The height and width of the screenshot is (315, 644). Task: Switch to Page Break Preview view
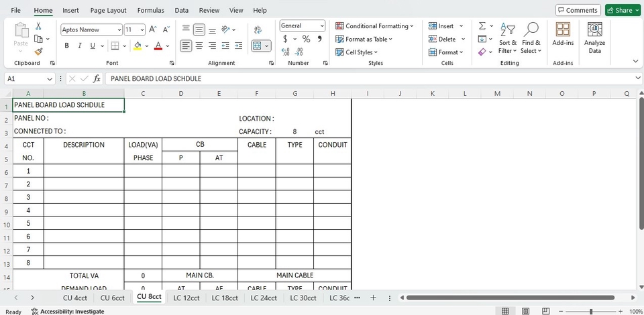click(545, 311)
